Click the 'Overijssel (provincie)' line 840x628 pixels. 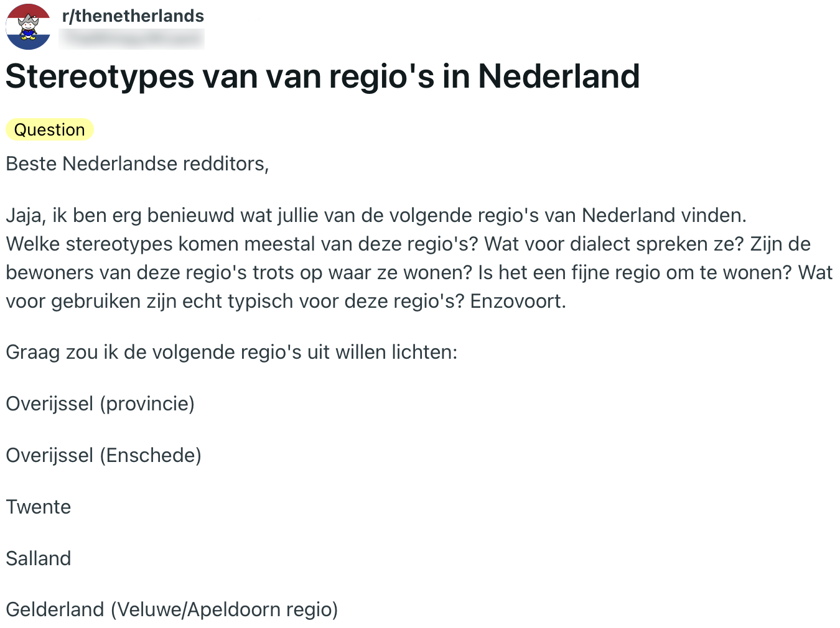pyautogui.click(x=100, y=404)
